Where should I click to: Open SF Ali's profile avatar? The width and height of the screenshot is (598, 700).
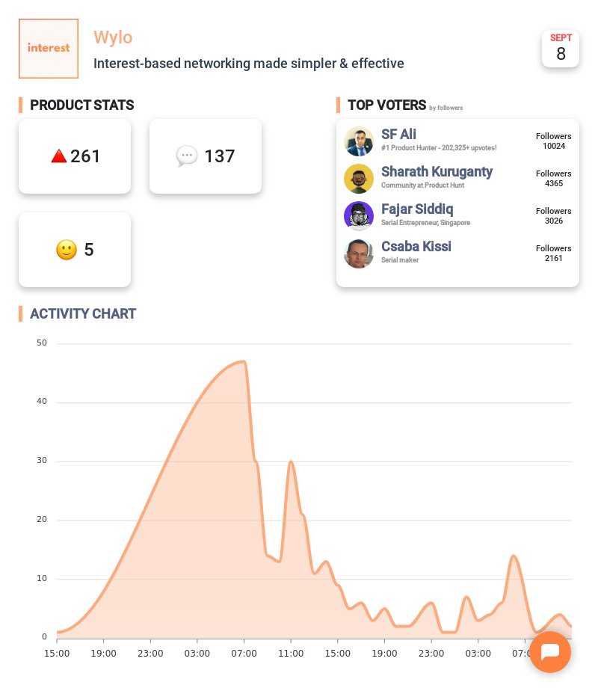tap(359, 141)
